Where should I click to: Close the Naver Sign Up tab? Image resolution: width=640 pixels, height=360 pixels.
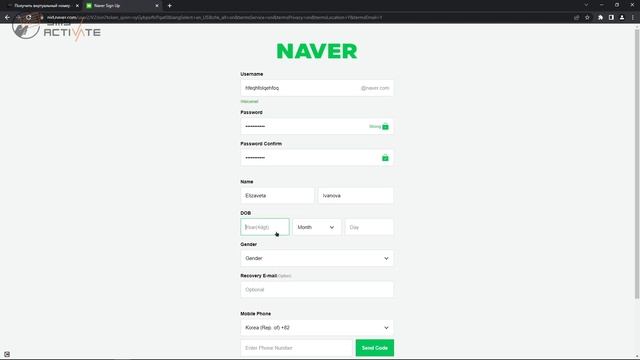(x=157, y=6)
